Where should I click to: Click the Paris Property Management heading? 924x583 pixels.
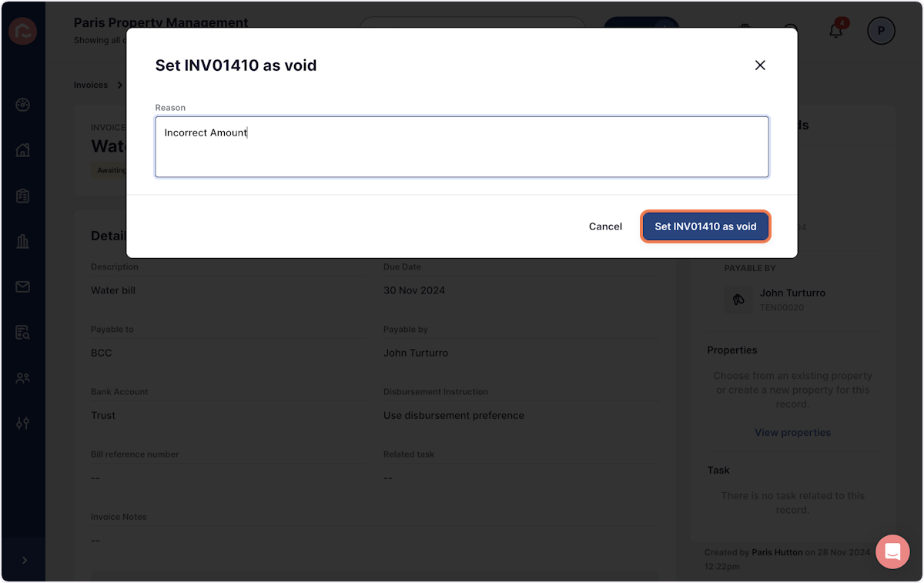click(x=161, y=22)
